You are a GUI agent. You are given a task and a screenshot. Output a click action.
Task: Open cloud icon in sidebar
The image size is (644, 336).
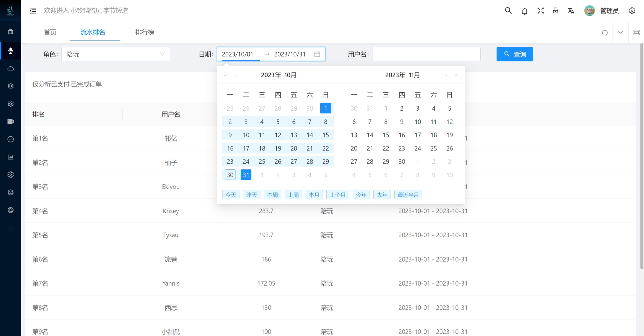(11, 68)
